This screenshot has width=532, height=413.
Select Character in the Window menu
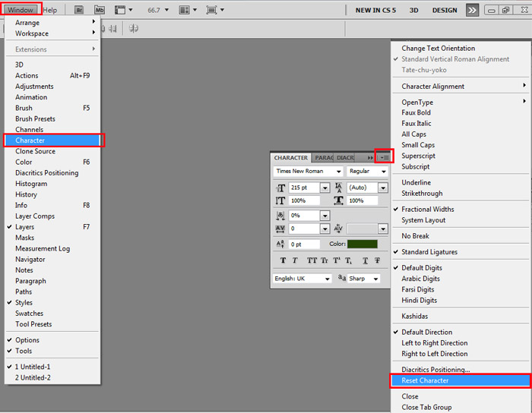(x=30, y=140)
